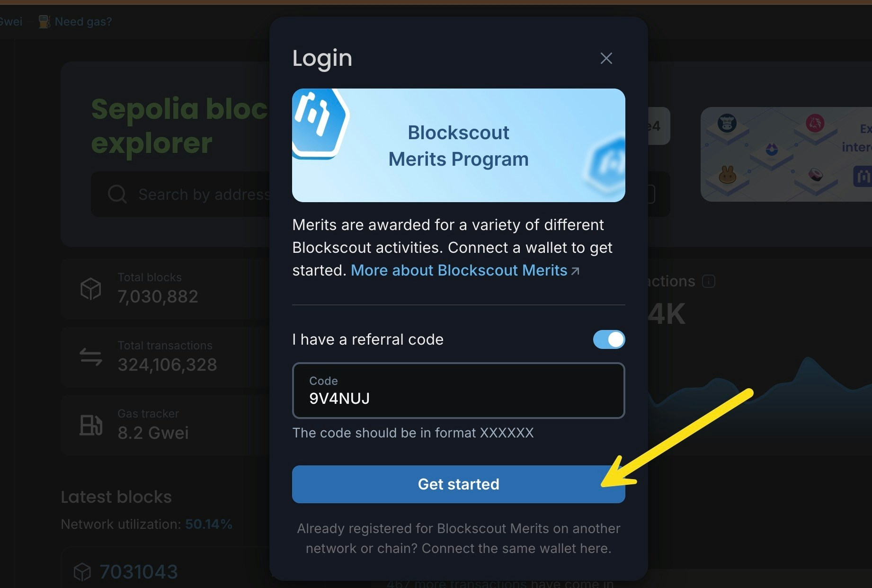Screen dimensions: 872x588
Task: Click the block cube icon beside 7031043
Action: tap(82, 572)
